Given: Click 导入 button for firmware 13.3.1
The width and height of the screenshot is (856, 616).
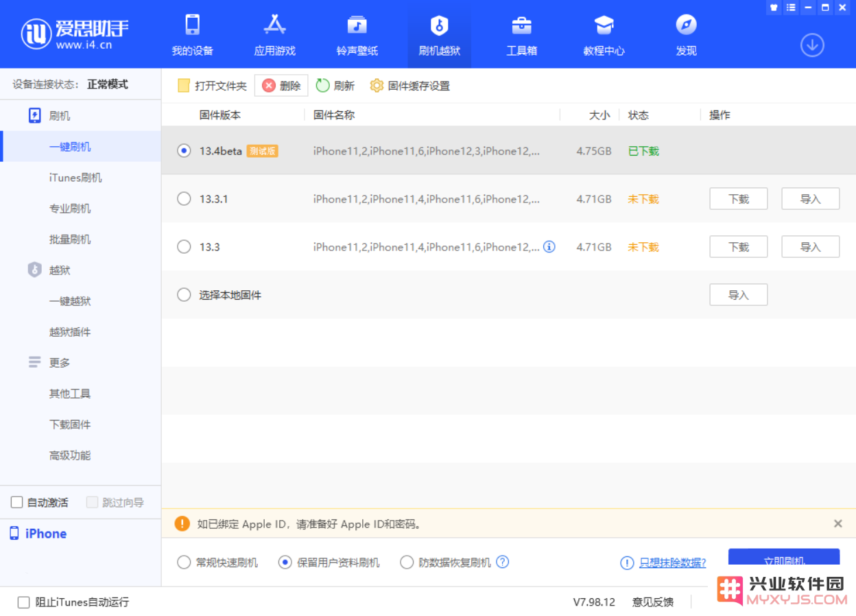Looking at the screenshot, I should [x=811, y=199].
